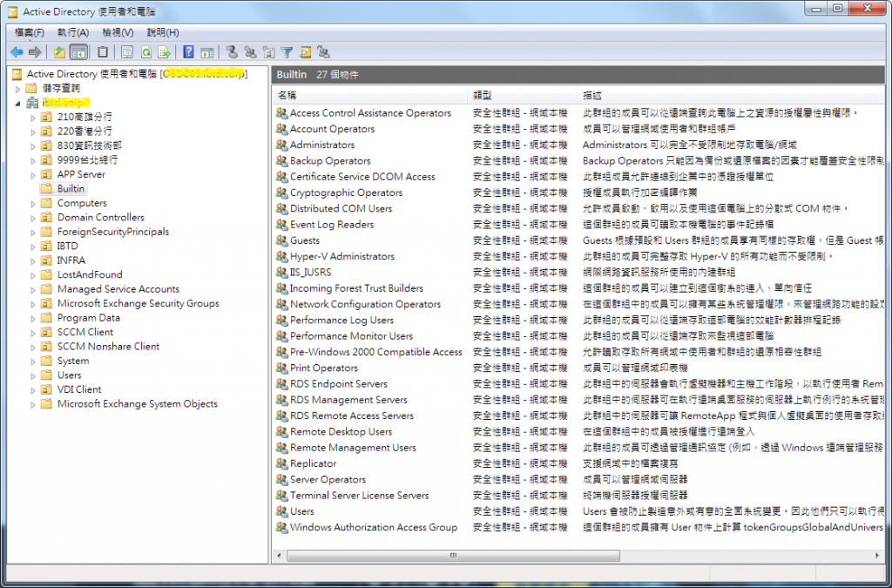Open the 檔案(F) menu
This screenshot has height=588, width=892.
coord(29,32)
